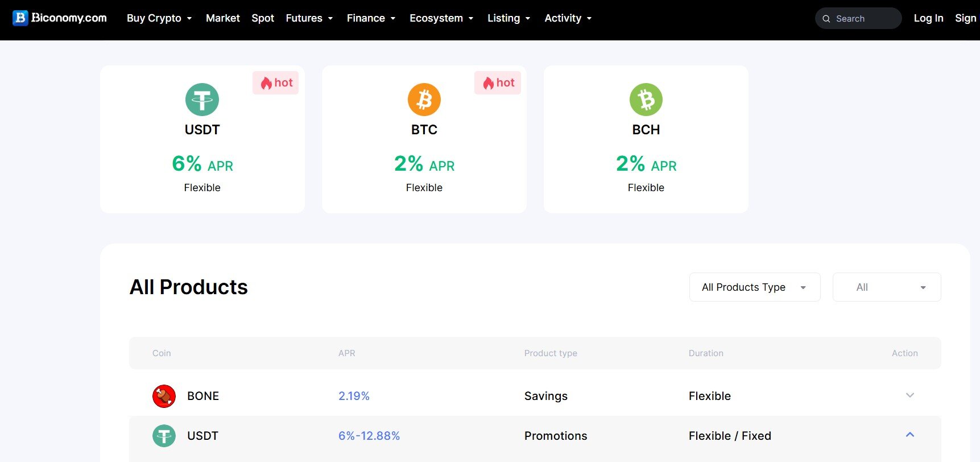Viewport: 980px width, 462px height.
Task: Click the USDT icon in Promotions row
Action: click(164, 436)
